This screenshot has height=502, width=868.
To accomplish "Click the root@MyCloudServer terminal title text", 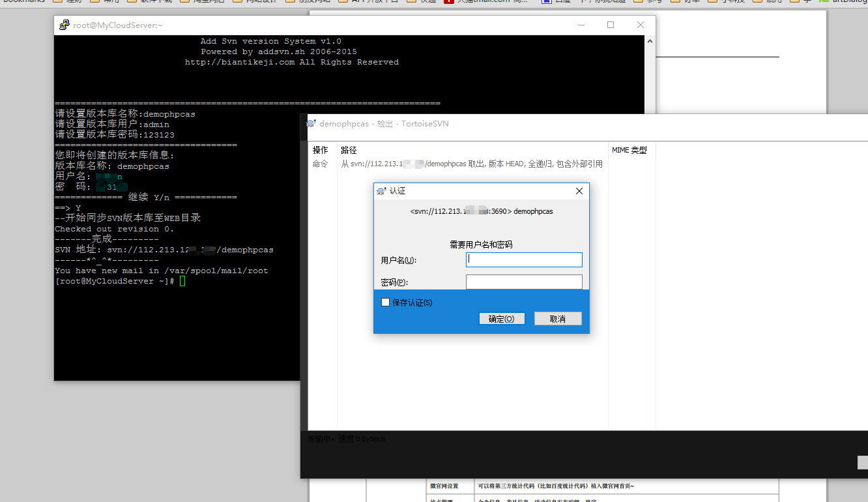I will [x=117, y=25].
